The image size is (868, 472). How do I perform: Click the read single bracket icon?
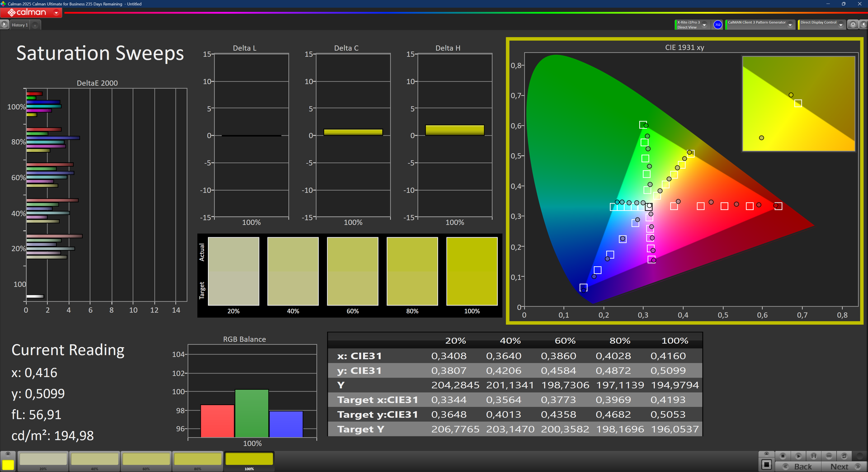coord(814,456)
